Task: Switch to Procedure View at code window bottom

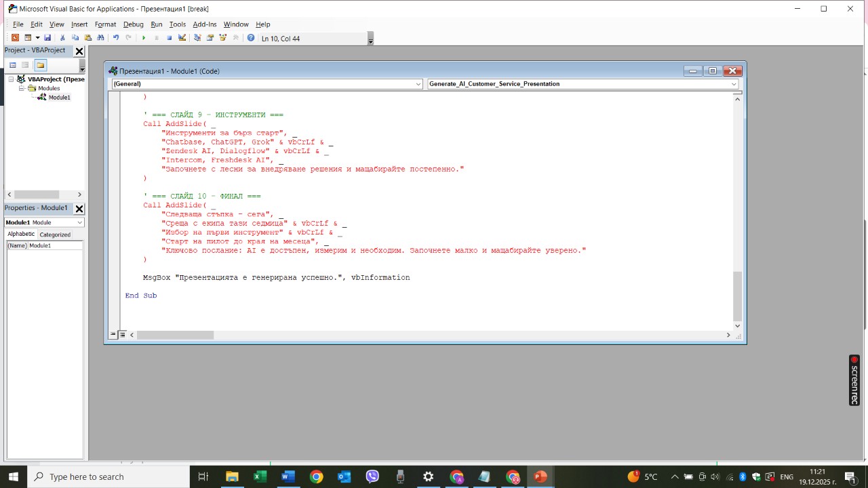Action: (113, 335)
